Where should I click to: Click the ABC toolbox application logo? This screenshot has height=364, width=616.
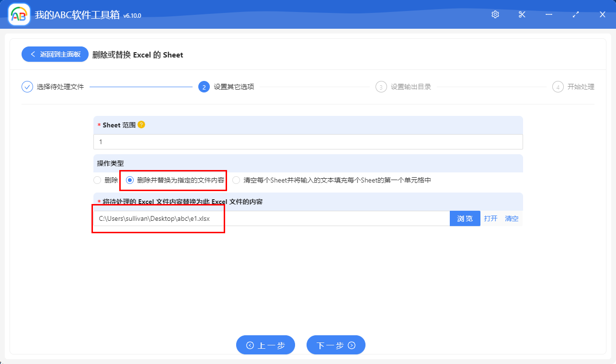tap(18, 14)
